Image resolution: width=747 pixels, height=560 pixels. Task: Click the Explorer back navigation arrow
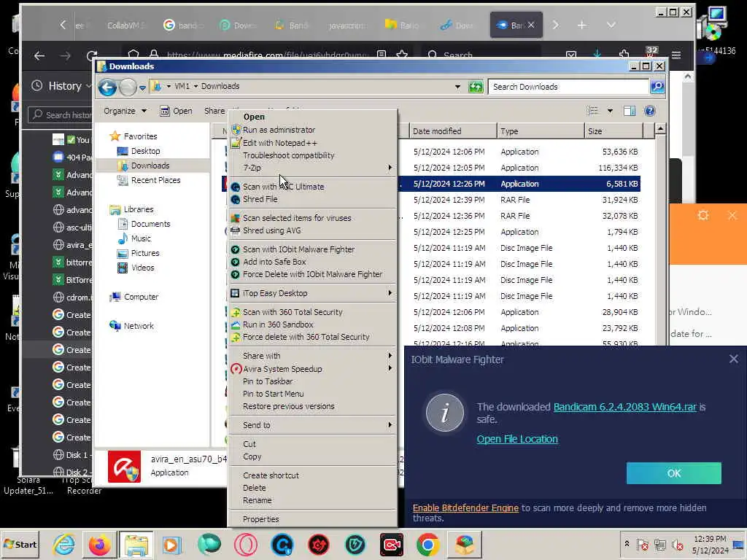click(x=107, y=87)
